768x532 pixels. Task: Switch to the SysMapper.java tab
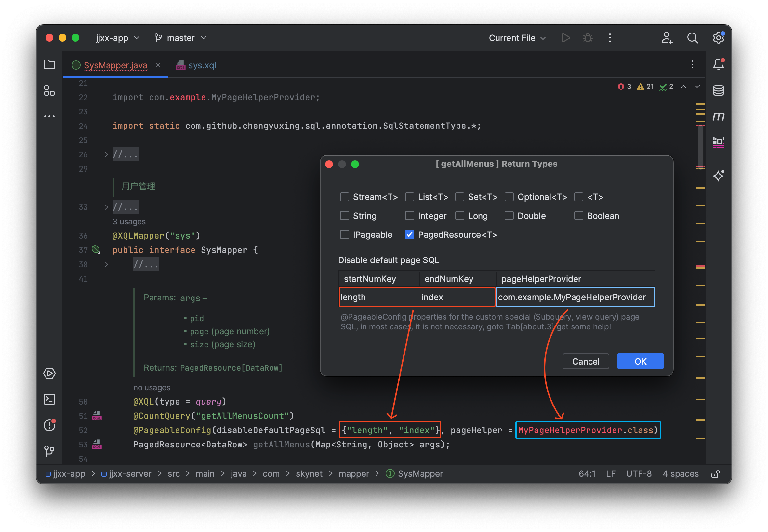pyautogui.click(x=115, y=65)
